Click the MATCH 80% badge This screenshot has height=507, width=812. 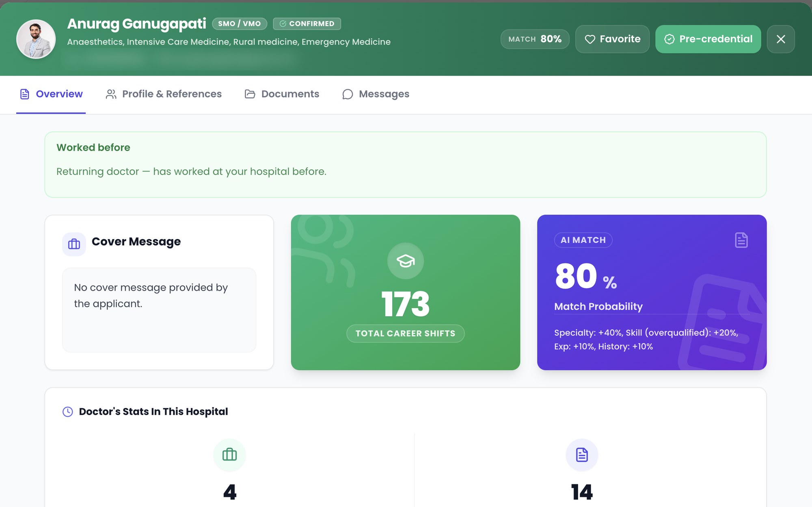(x=535, y=39)
